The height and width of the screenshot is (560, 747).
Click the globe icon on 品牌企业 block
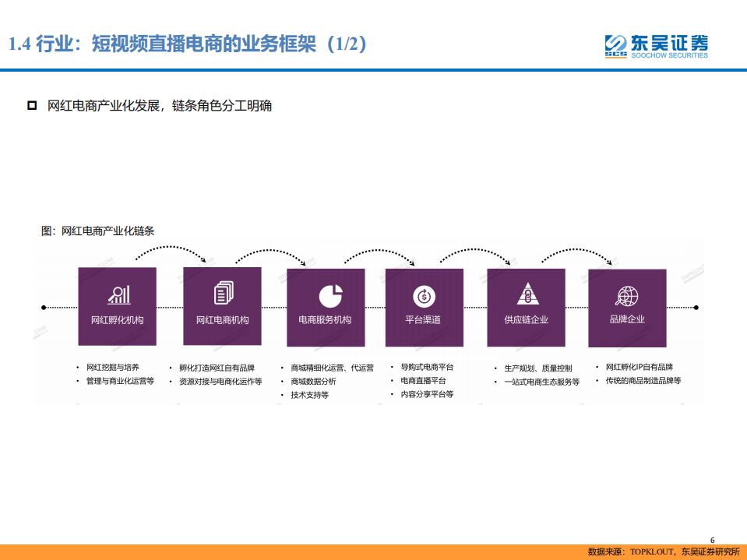tap(627, 296)
